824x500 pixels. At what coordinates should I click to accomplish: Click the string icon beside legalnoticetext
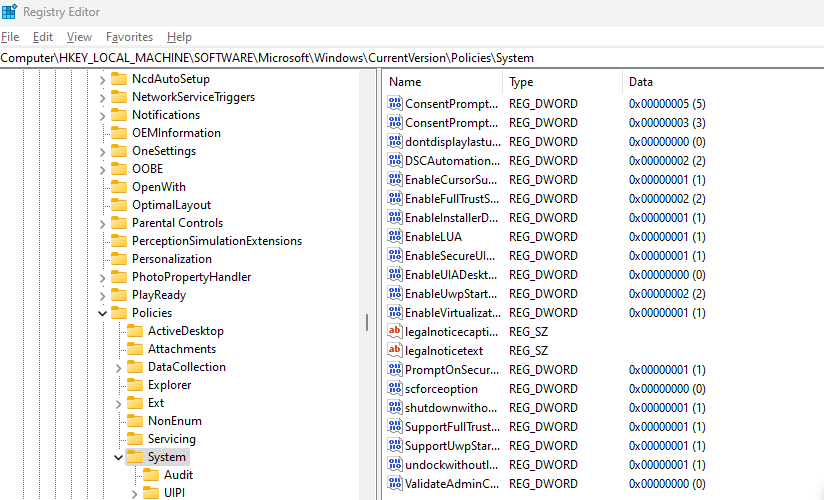tap(394, 351)
